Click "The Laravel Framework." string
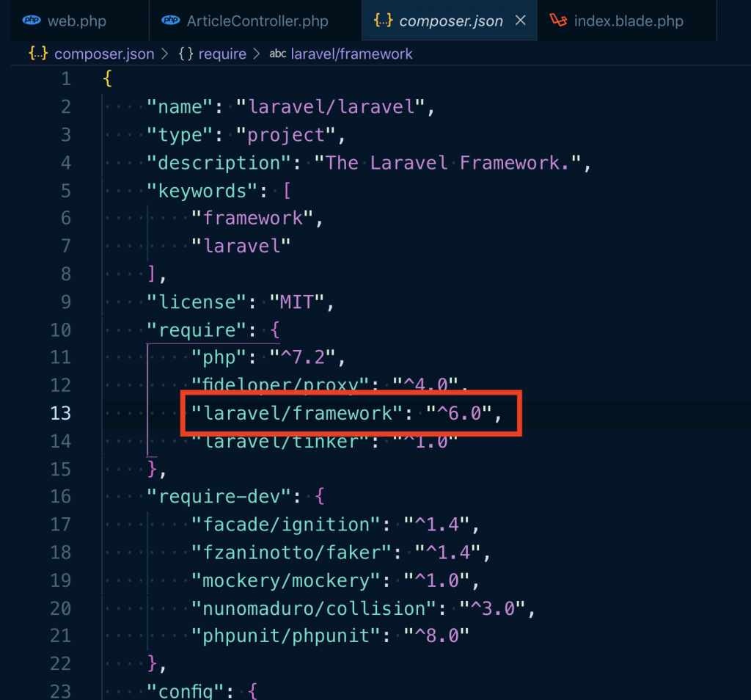This screenshot has height=700, width=751. click(447, 163)
